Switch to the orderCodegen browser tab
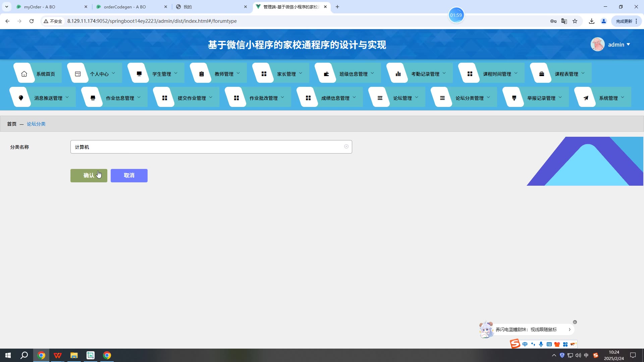Image resolution: width=644 pixels, height=362 pixels. [x=125, y=7]
